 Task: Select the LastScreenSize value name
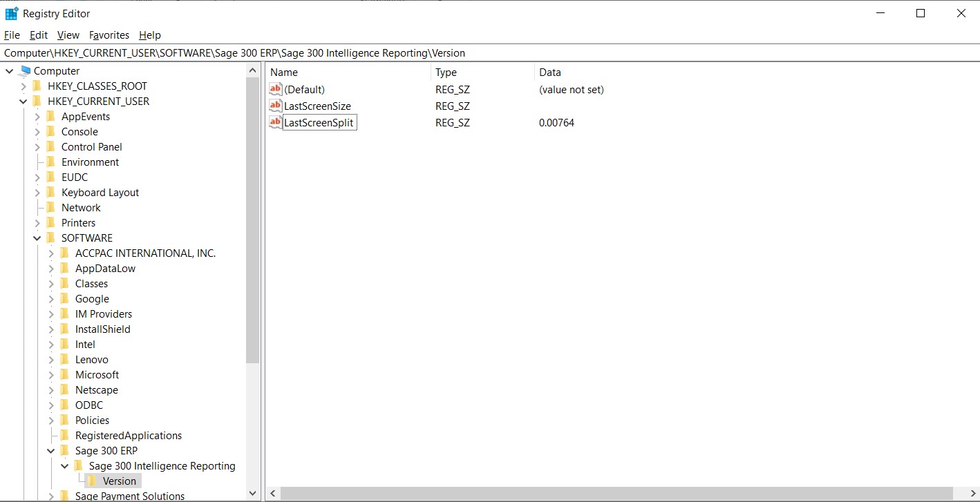[317, 106]
